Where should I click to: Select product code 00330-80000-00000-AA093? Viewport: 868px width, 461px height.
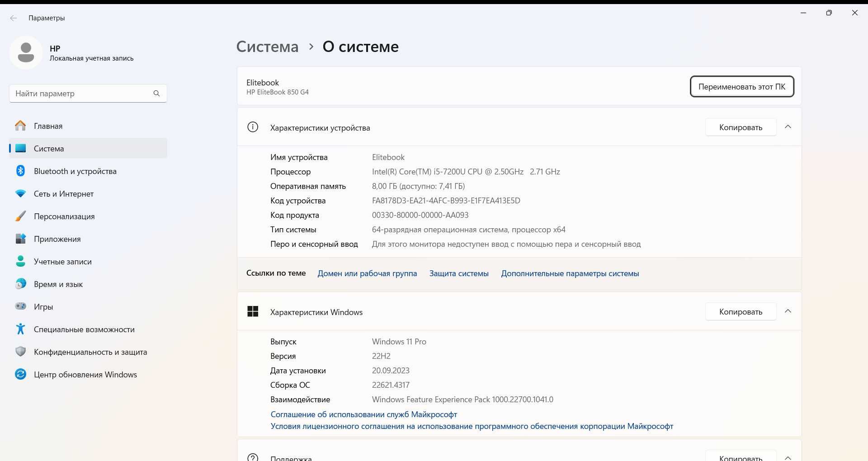click(420, 215)
